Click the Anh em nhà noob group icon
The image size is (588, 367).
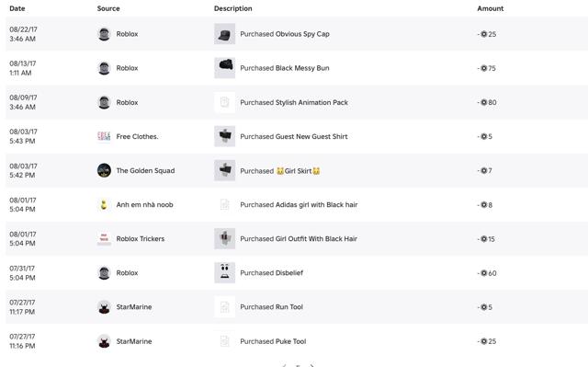click(x=104, y=204)
